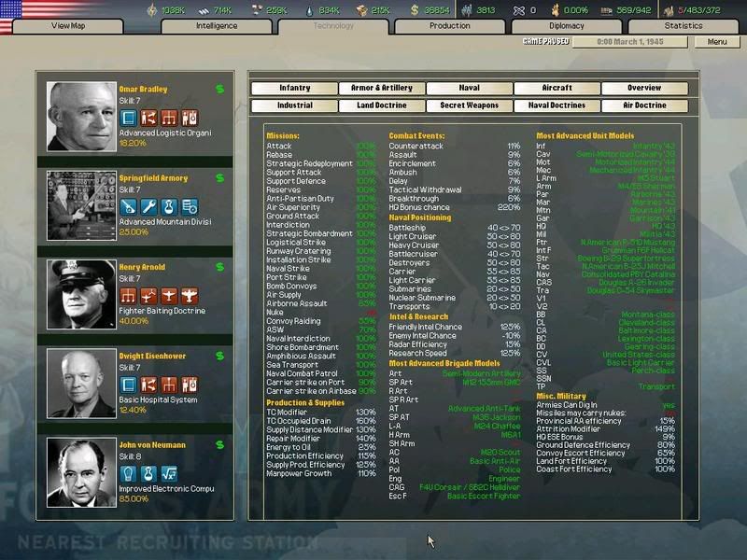Screen dimensions: 747x560
Task: Click the 'Advanced Mountain Divisi' research text
Action: [x=165, y=222]
